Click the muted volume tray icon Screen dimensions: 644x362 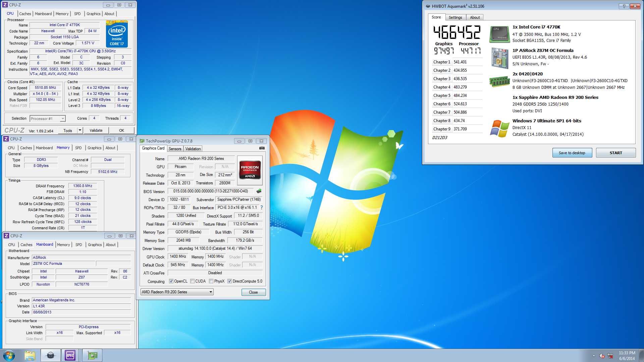(x=602, y=356)
